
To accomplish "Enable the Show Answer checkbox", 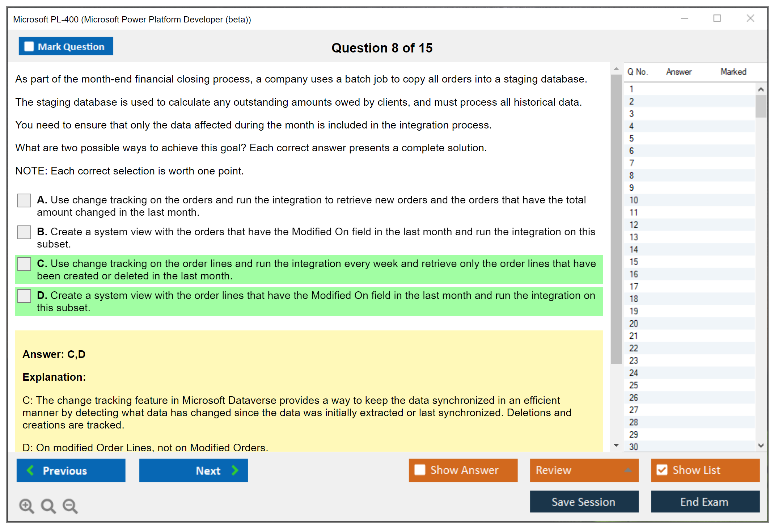I will [x=420, y=470].
